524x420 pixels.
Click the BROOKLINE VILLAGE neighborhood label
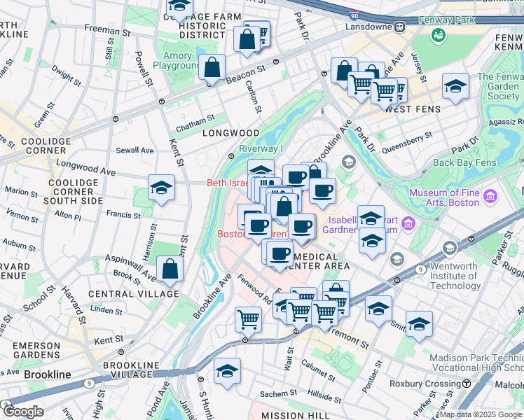coord(131,370)
